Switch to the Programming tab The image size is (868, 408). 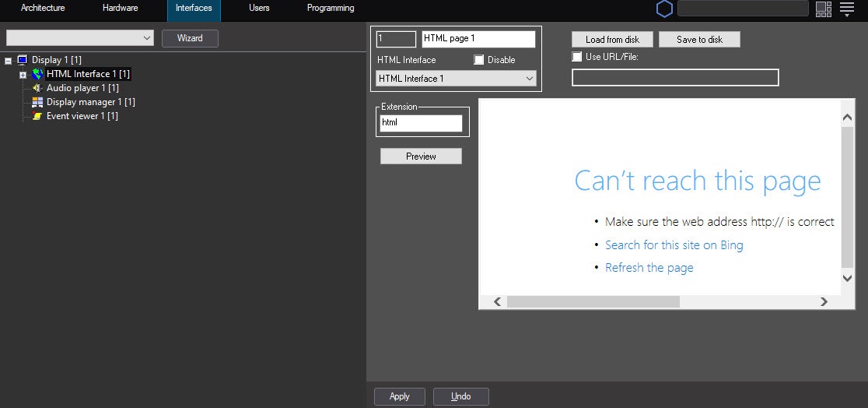coord(331,9)
